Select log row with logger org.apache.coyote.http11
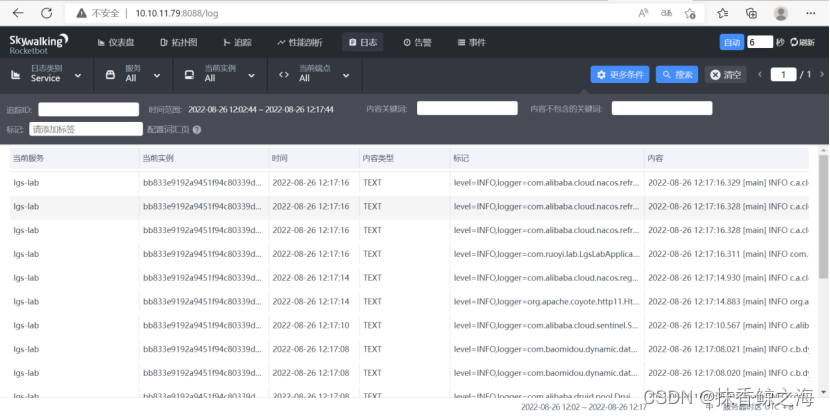The image size is (830, 416). pos(409,302)
